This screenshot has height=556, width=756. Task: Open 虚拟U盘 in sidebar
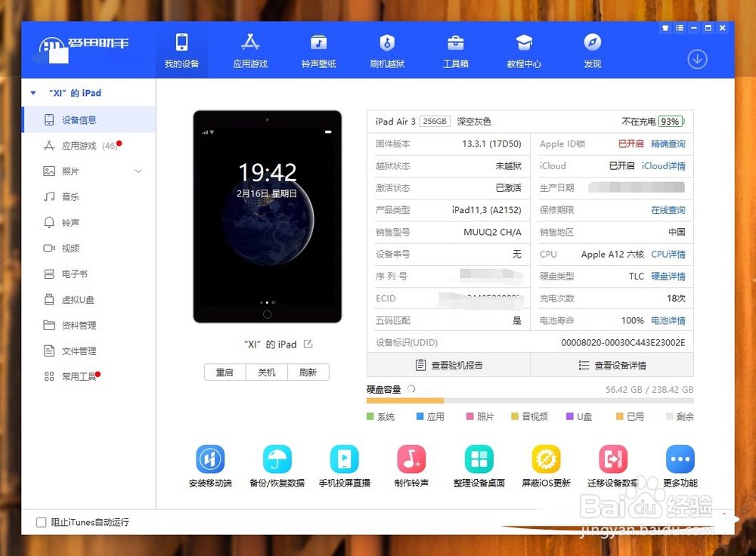(x=89, y=300)
